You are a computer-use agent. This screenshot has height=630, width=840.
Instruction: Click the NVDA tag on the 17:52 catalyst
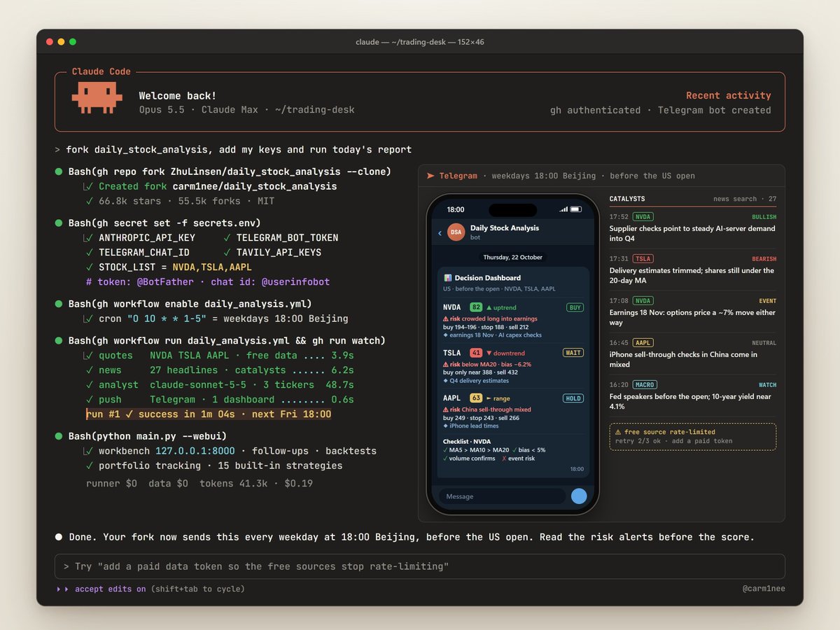point(643,217)
